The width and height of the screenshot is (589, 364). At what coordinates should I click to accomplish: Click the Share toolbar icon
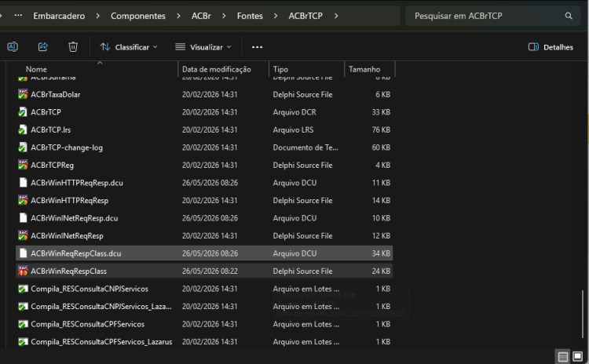pos(43,47)
